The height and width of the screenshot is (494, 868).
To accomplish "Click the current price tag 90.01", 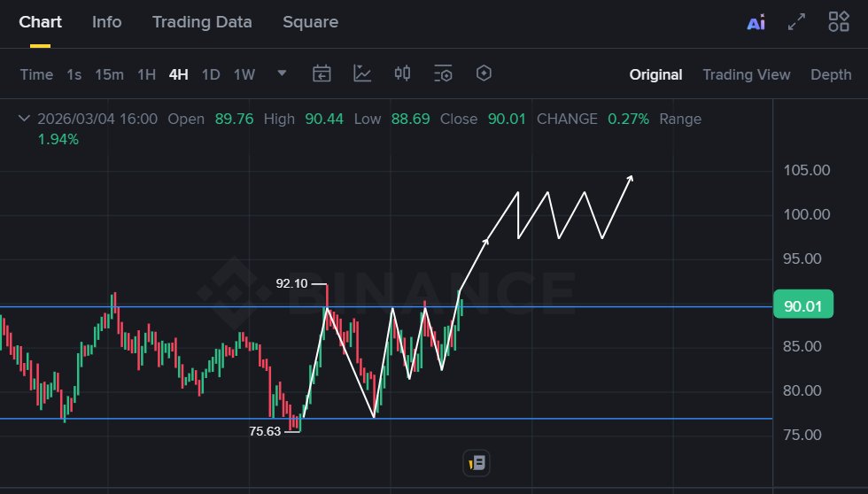I will tap(803, 305).
